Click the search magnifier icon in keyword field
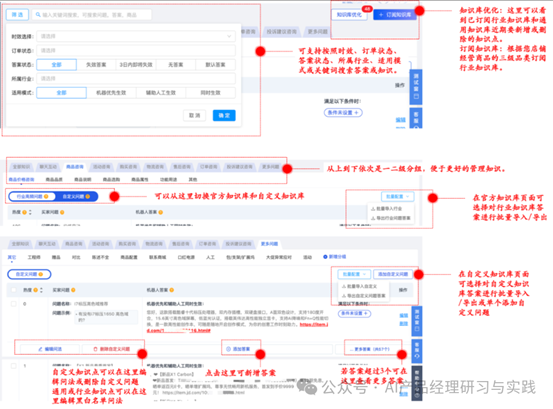This screenshot has width=553, height=409. pos(38,15)
